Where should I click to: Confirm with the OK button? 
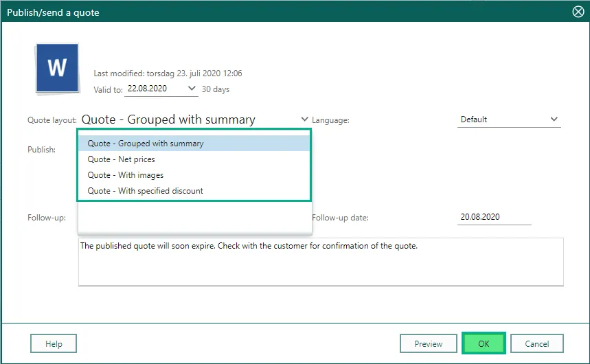(484, 344)
